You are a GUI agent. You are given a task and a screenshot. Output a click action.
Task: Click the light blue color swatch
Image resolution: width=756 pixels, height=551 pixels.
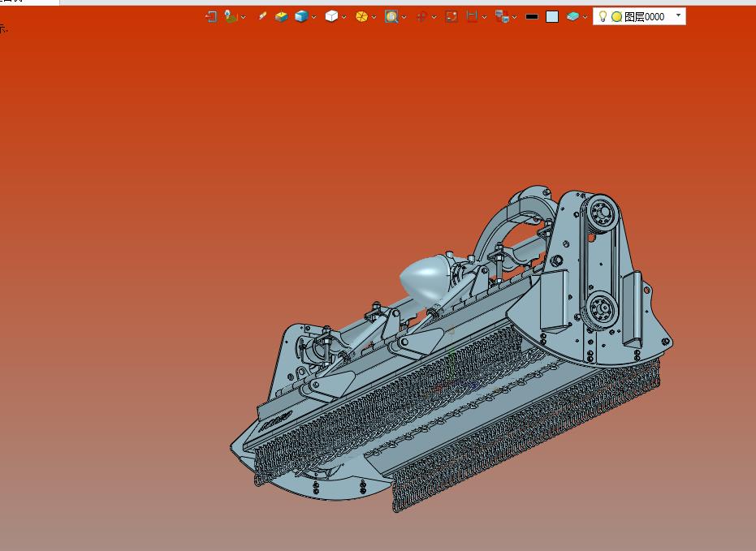552,17
